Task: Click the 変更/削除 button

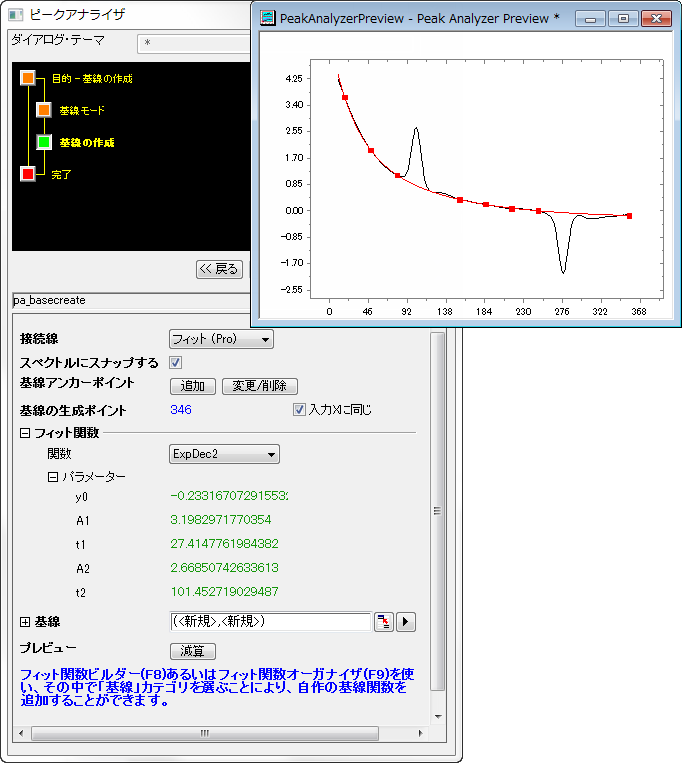Action: click(x=260, y=386)
